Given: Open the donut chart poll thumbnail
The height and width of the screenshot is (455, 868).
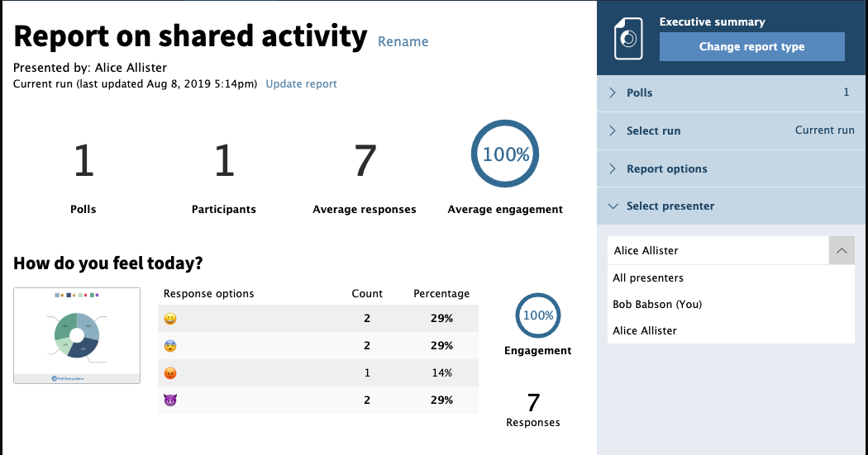Looking at the screenshot, I should [x=77, y=335].
